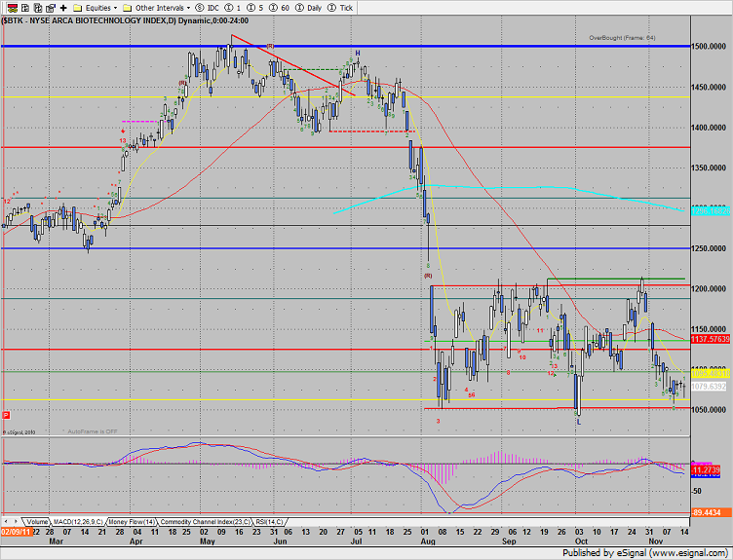Click the AutoFrame is OFF label
733x560 pixels.
92,431
